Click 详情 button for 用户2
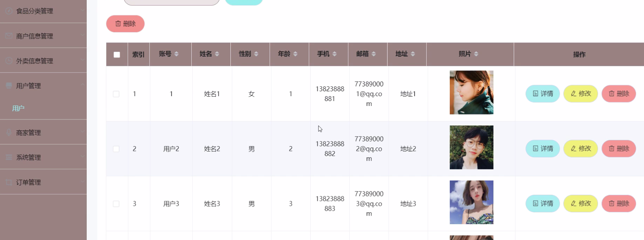The height and width of the screenshot is (240, 644). [543, 149]
